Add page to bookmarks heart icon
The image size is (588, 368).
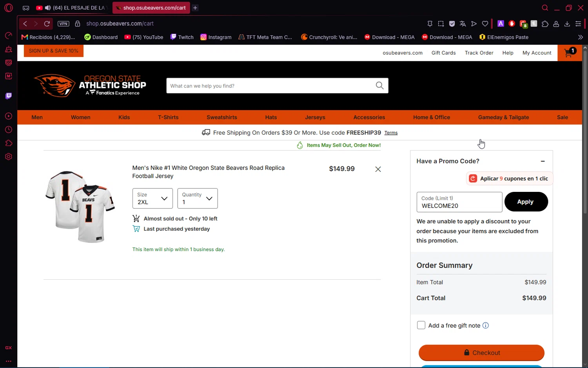[x=485, y=24]
